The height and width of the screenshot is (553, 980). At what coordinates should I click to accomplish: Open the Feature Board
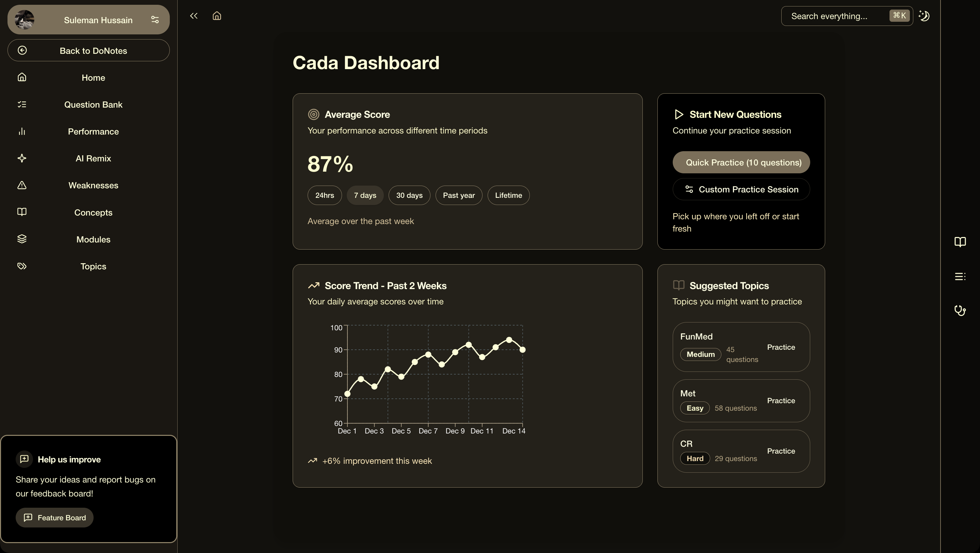coord(54,518)
